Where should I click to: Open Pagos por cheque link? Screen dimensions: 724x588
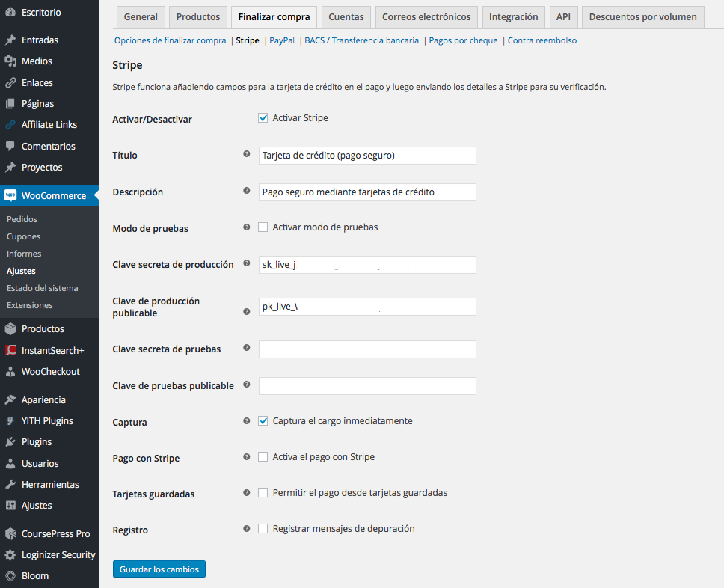click(463, 40)
